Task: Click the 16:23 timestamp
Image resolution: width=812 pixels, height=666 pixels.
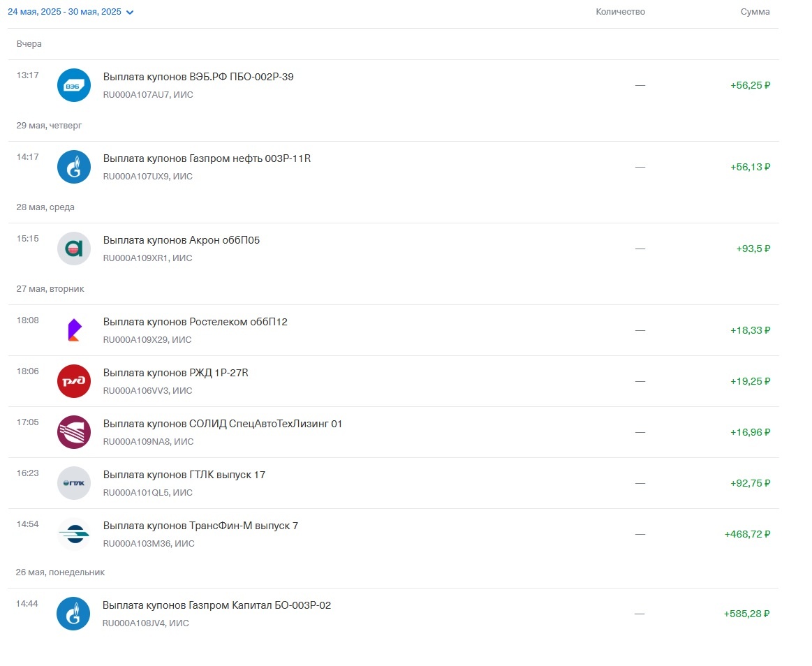Action: [x=28, y=473]
